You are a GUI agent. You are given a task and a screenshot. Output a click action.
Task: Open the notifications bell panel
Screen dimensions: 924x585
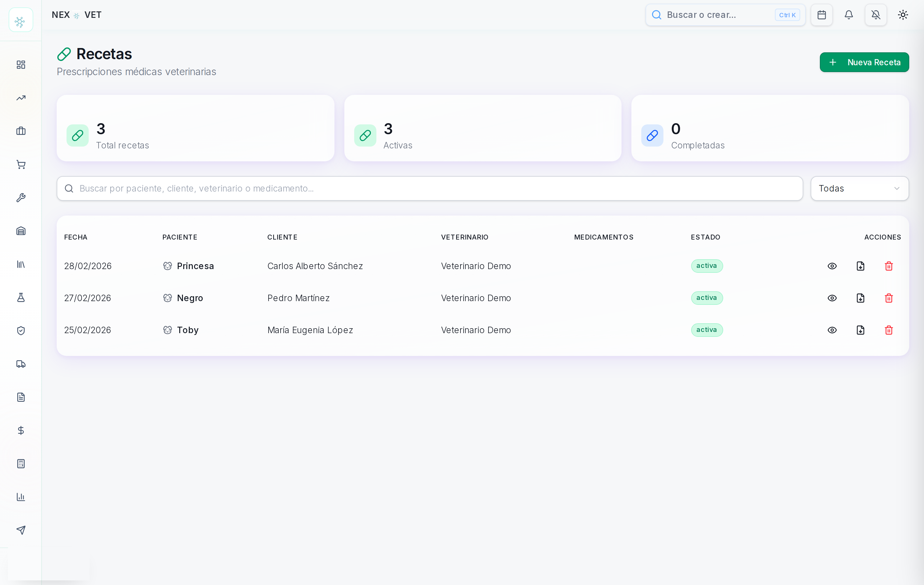849,15
